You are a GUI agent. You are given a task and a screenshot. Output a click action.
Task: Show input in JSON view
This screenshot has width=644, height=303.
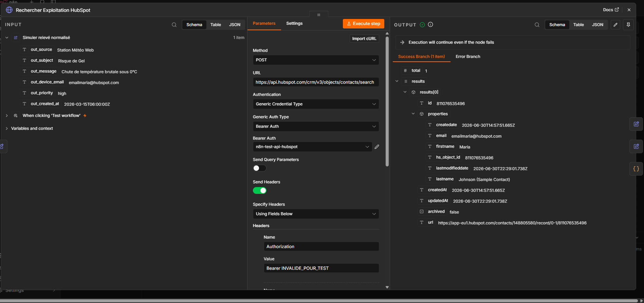(x=235, y=25)
